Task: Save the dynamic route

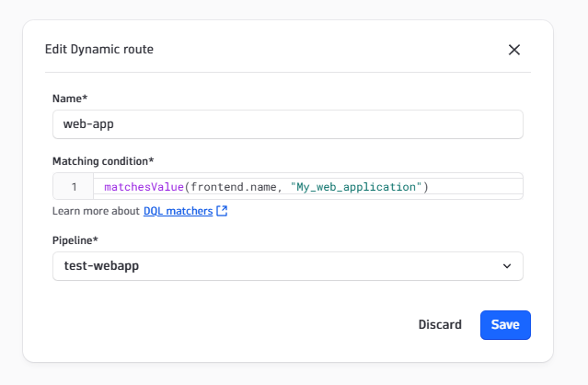Action: tap(505, 325)
